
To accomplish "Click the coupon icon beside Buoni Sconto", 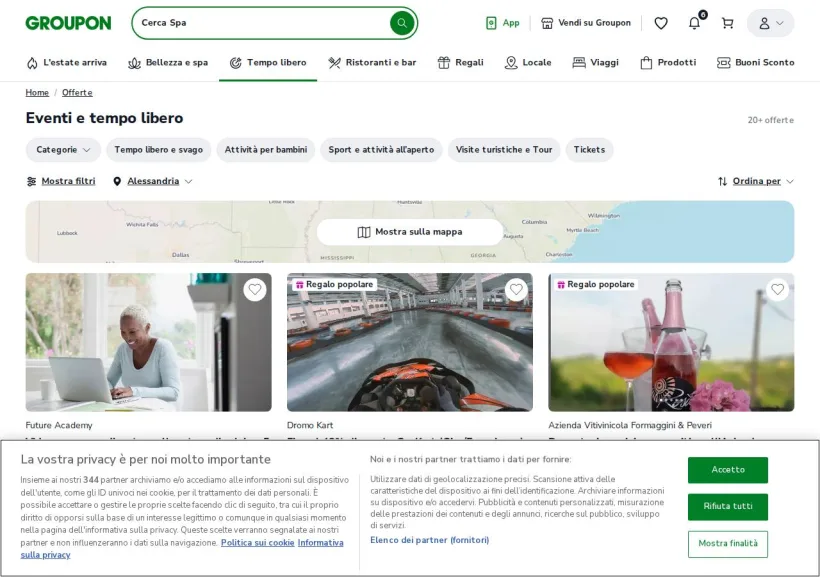I will point(724,63).
